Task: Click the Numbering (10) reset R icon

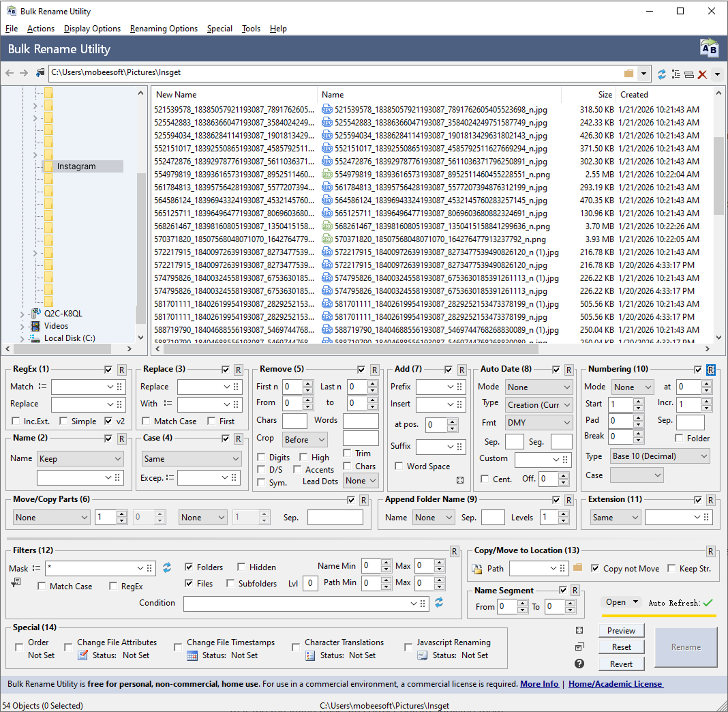Action: [710, 370]
